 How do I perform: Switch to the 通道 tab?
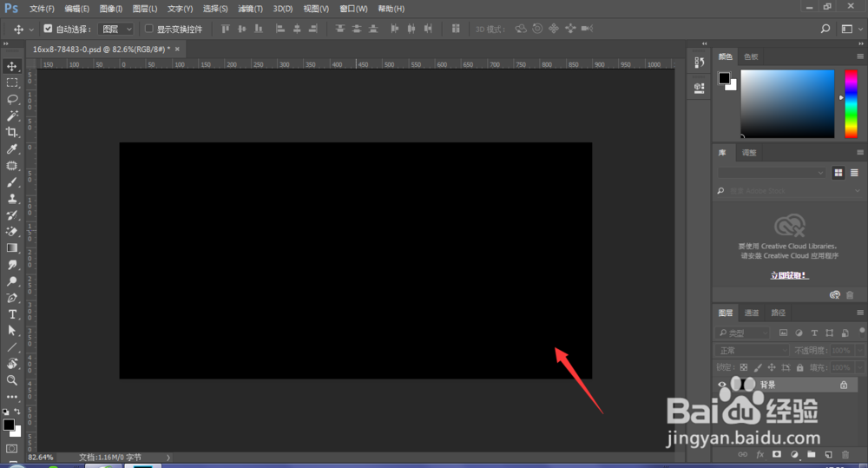(x=751, y=313)
